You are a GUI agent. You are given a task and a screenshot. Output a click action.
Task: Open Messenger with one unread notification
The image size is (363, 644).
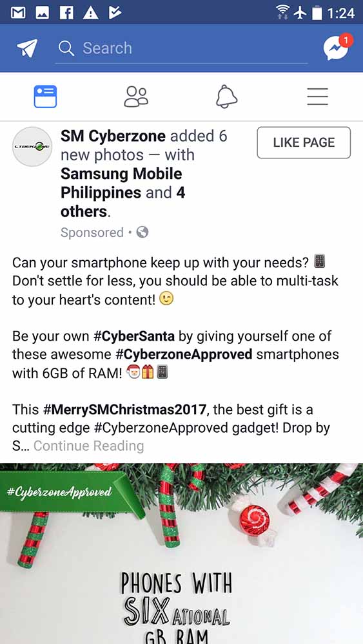coord(337,48)
